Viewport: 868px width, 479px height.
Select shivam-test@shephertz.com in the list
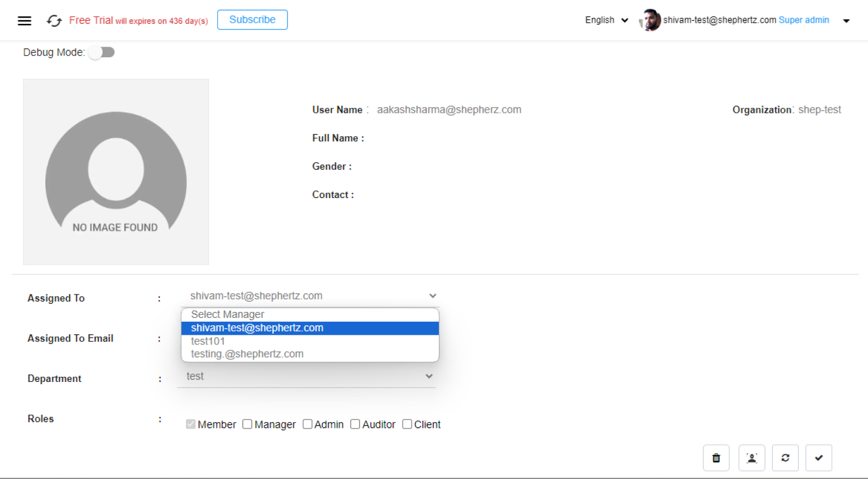tap(310, 328)
